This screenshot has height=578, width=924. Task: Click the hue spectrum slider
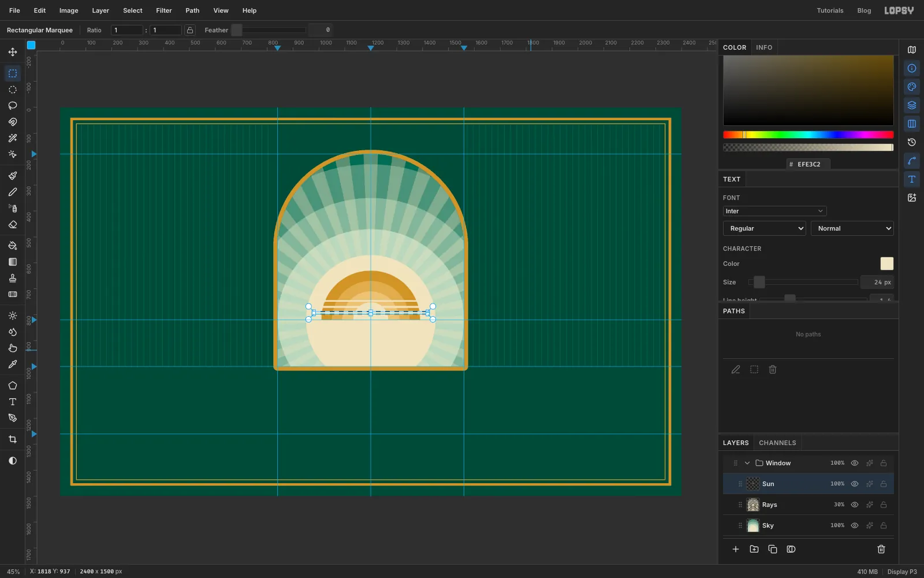[808, 135]
